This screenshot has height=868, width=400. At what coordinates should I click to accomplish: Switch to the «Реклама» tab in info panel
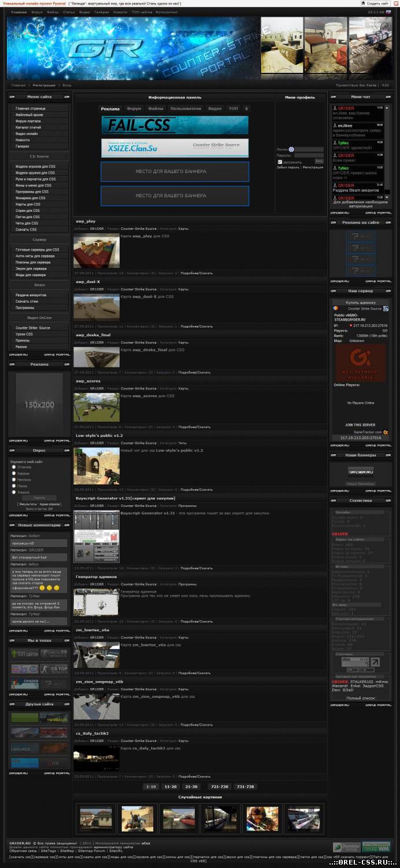(110, 109)
